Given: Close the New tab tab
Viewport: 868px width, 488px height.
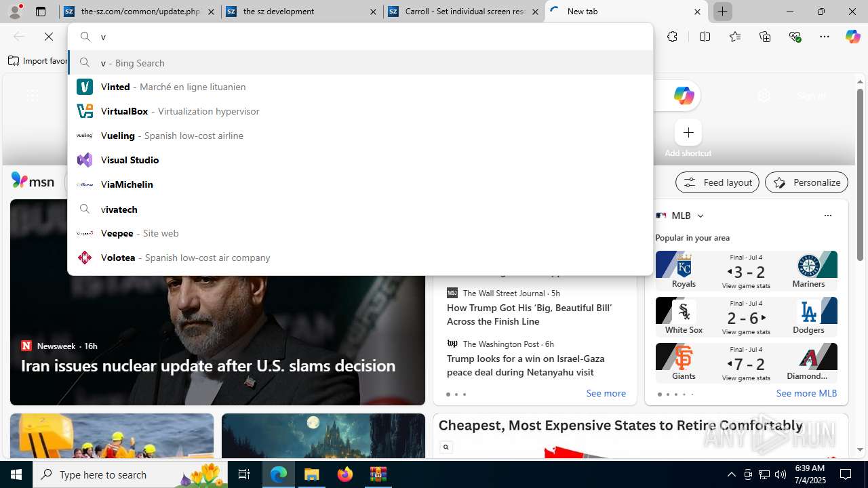Looking at the screenshot, I should (x=697, y=12).
